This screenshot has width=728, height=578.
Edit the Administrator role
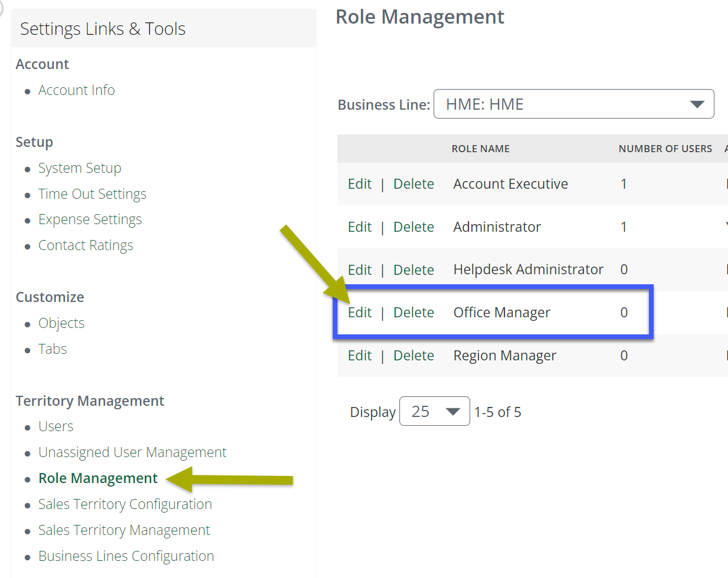click(x=360, y=227)
